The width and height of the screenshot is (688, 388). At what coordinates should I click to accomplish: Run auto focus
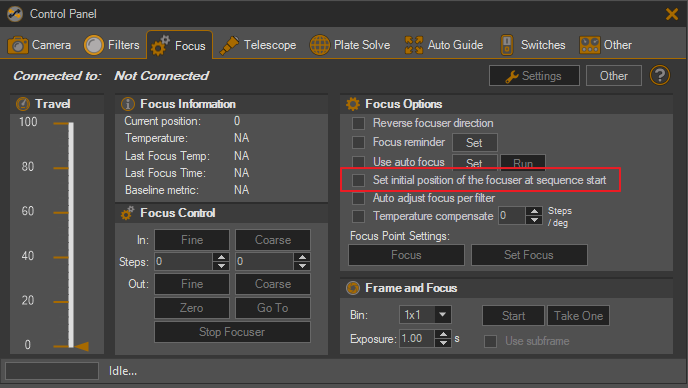[523, 163]
